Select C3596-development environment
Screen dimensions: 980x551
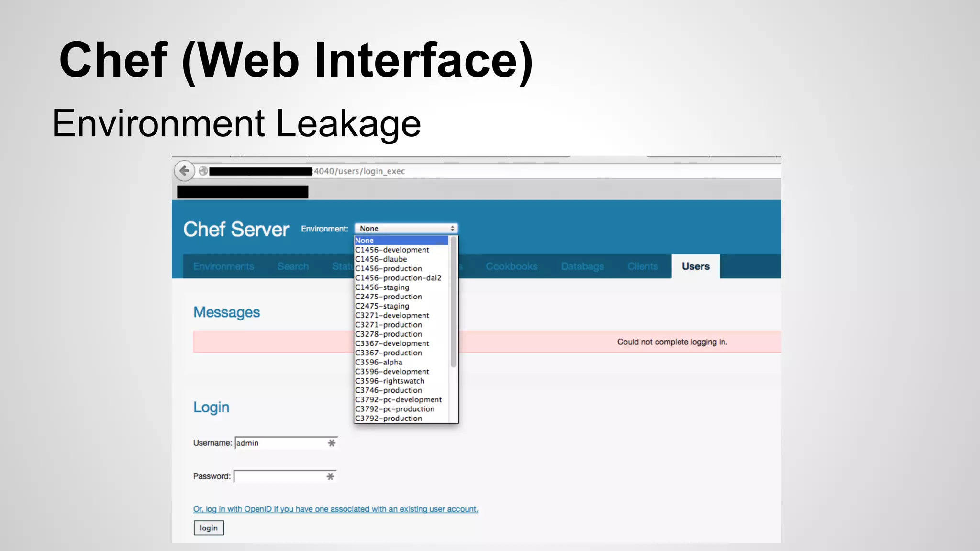click(x=401, y=372)
